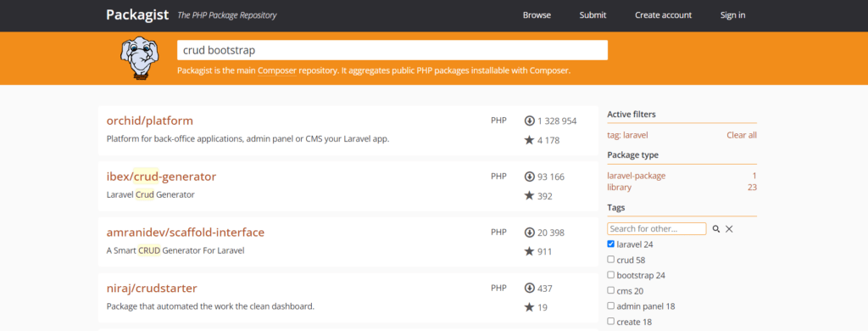Image resolution: width=868 pixels, height=331 pixels.
Task: Clear tag search with the X icon
Action: (x=729, y=229)
